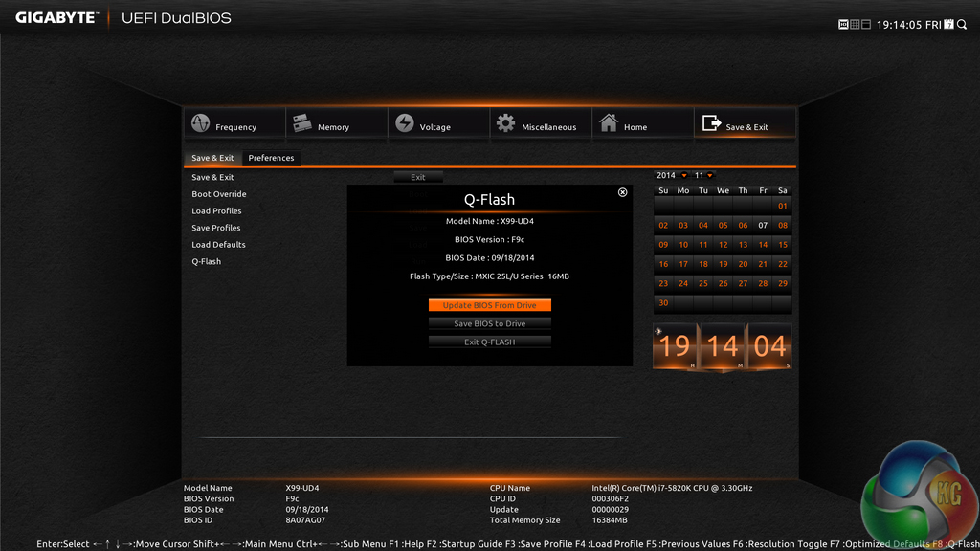980x551 pixels.
Task: Click the minutes tile showing 14
Action: (723, 346)
